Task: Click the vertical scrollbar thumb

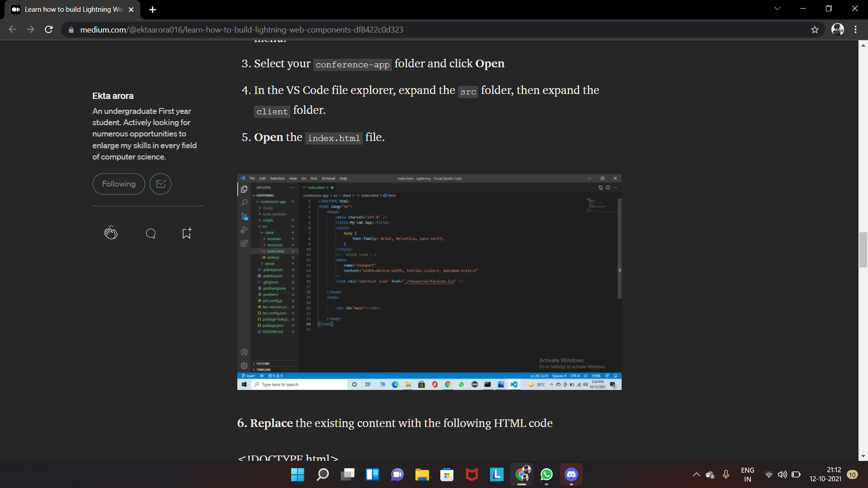Action: 863,249
